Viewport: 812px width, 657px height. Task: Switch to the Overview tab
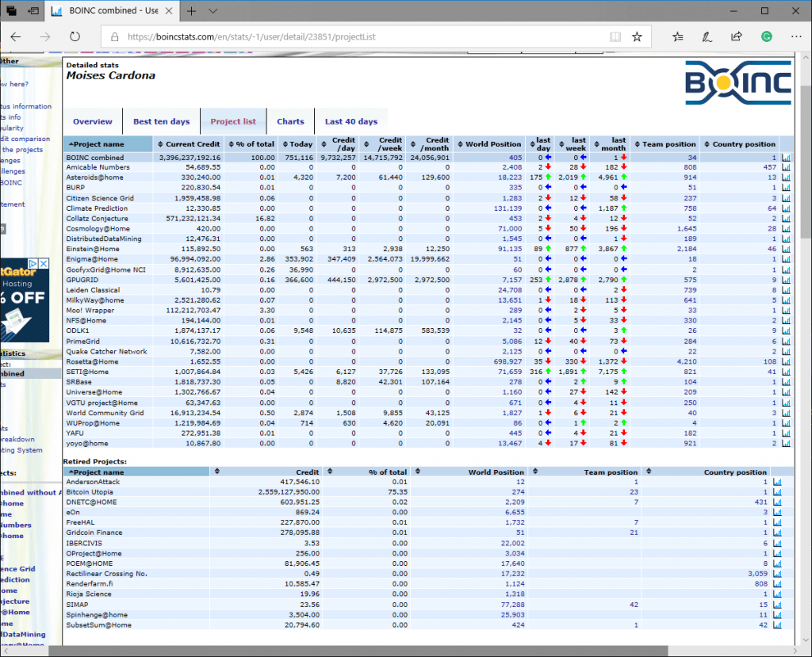[92, 122]
